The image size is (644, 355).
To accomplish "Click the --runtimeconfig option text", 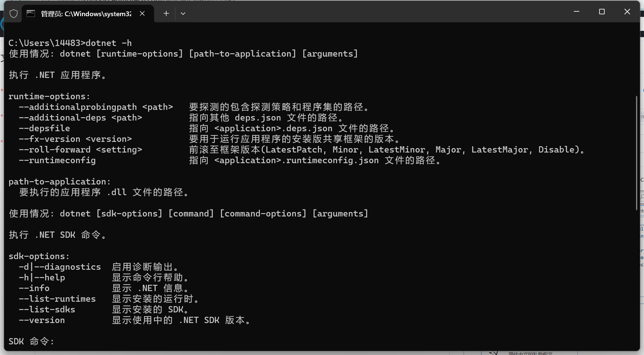I will [x=57, y=160].
